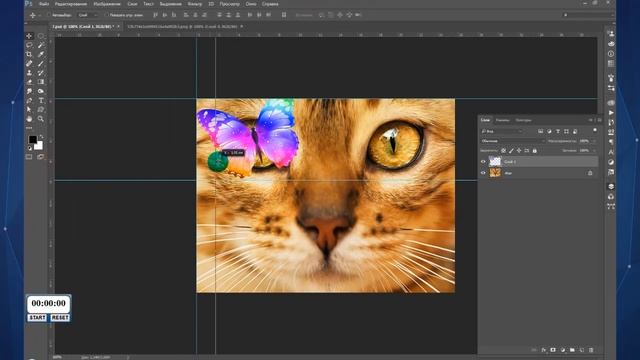Toggle layer filtering on/off switch

point(595,130)
